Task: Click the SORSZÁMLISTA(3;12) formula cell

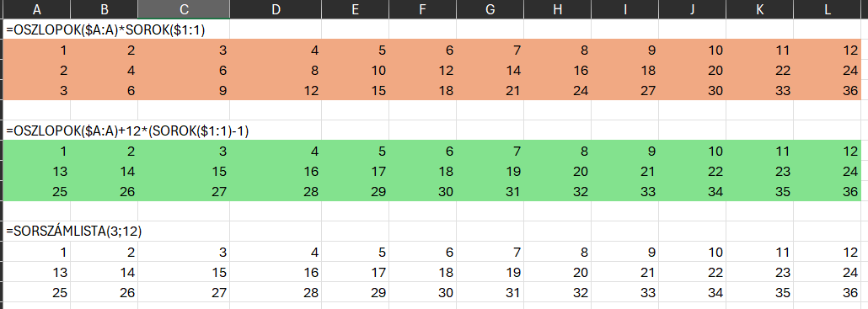Action: click(x=74, y=232)
